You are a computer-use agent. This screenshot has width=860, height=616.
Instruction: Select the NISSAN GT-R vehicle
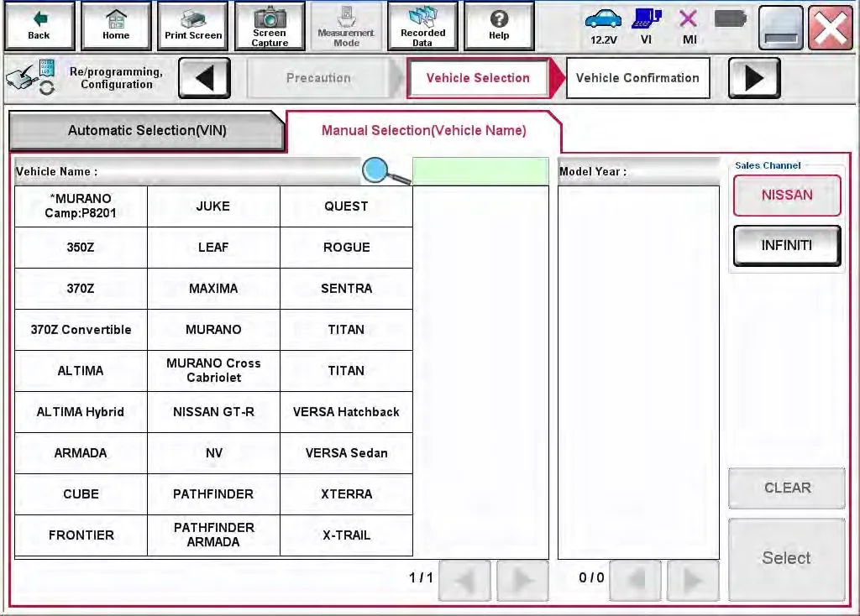(x=213, y=411)
